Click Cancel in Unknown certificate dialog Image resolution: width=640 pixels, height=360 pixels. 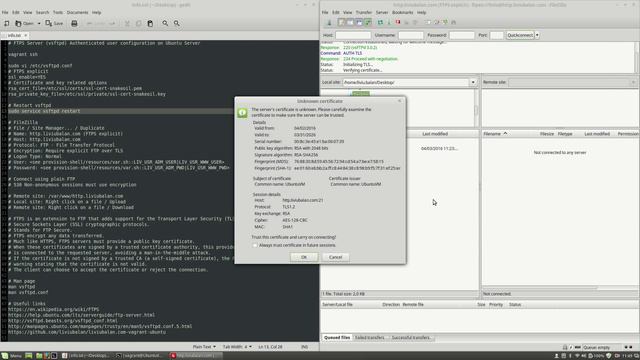[336, 257]
